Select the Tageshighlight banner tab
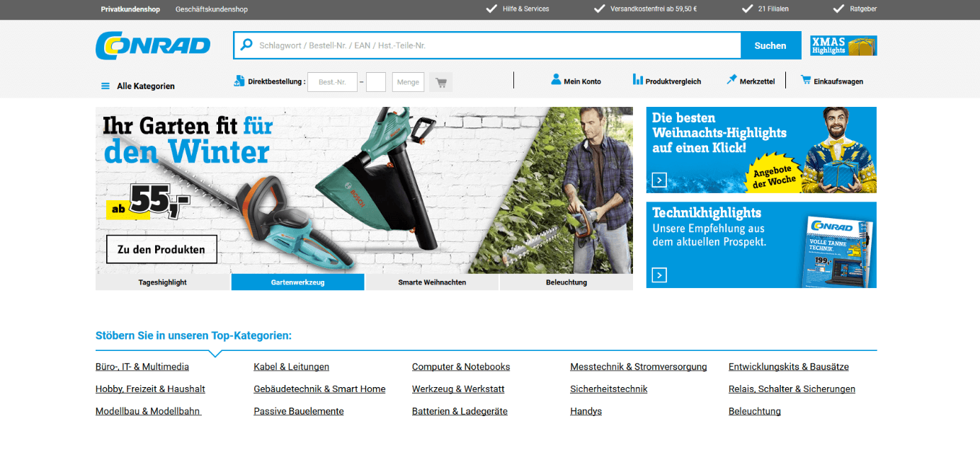Screen dimensions: 980x455 [163, 282]
